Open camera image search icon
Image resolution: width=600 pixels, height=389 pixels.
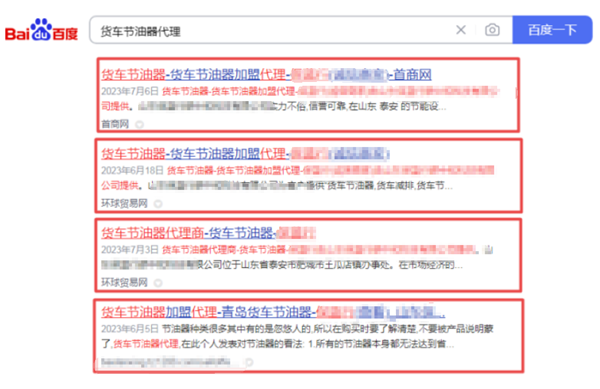(492, 30)
